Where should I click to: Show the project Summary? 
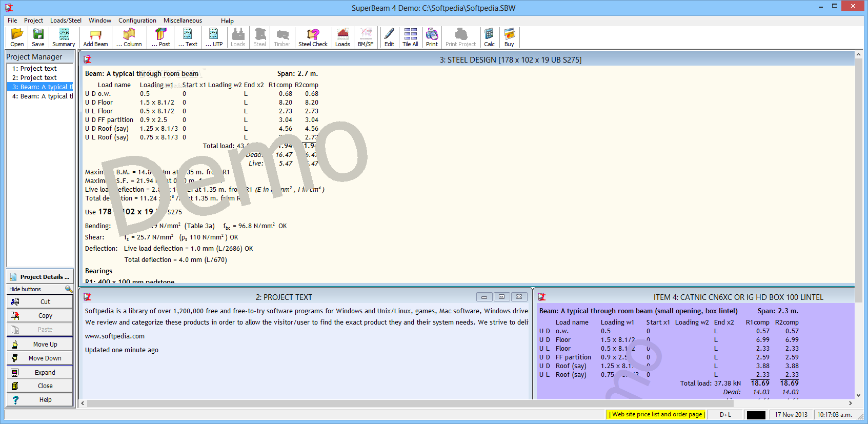pyautogui.click(x=64, y=37)
